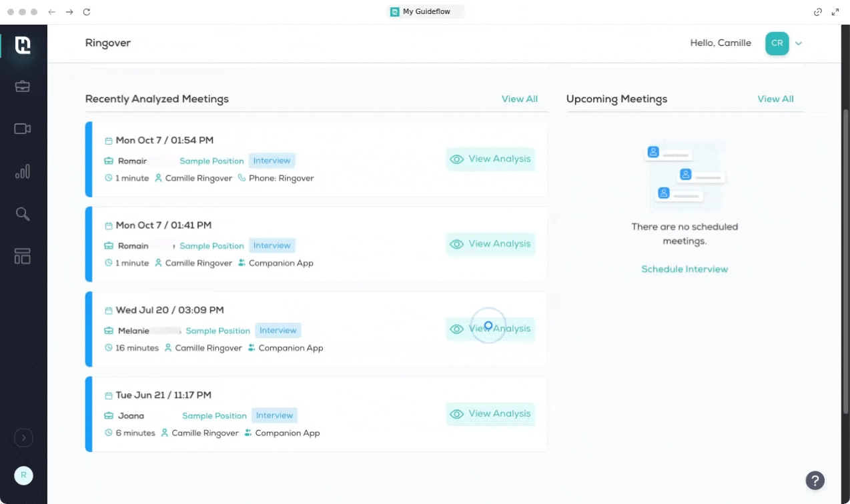Screen dimensions: 850x504
Task: Click the magnifying glass search icon
Action: (x=23, y=214)
